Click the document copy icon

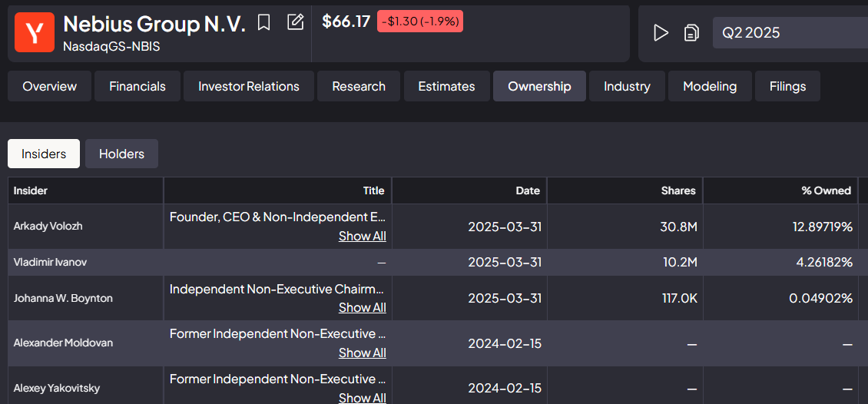point(691,33)
